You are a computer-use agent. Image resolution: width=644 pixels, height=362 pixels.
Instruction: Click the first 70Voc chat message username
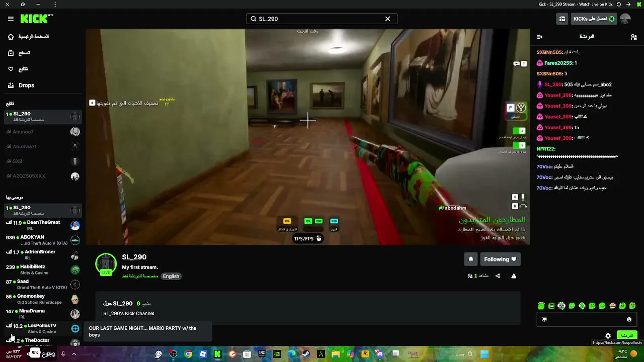544,166
